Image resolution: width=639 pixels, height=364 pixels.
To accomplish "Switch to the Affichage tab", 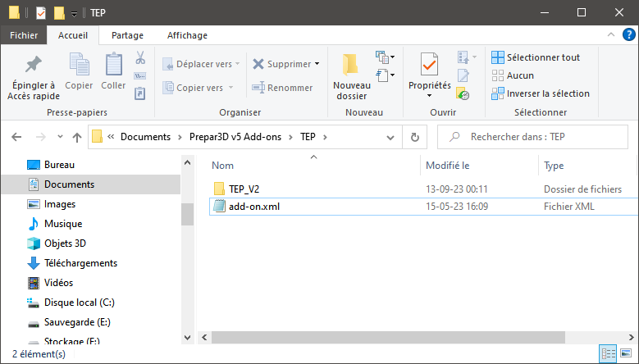I will tap(187, 35).
